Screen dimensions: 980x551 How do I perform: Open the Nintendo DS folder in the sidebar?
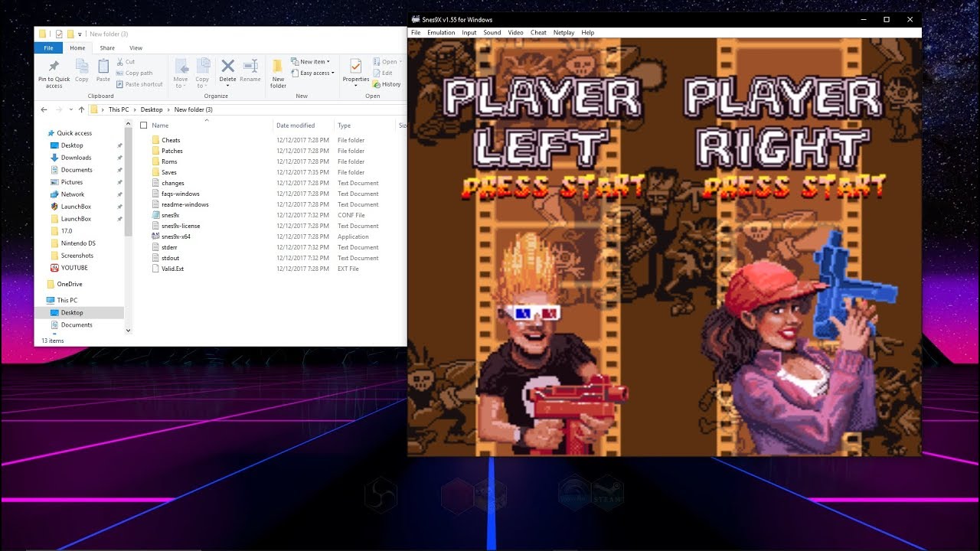[x=73, y=243]
